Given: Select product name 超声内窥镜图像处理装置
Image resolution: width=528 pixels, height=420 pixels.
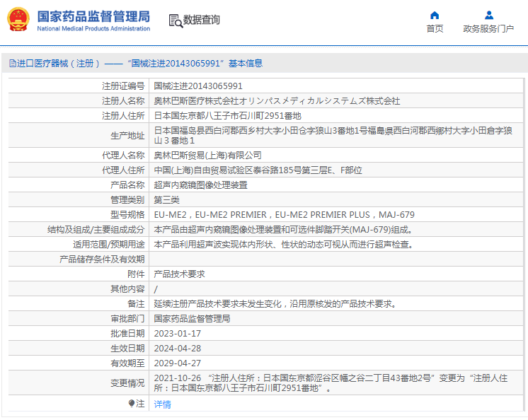Looking at the screenshot, I should [x=201, y=185].
